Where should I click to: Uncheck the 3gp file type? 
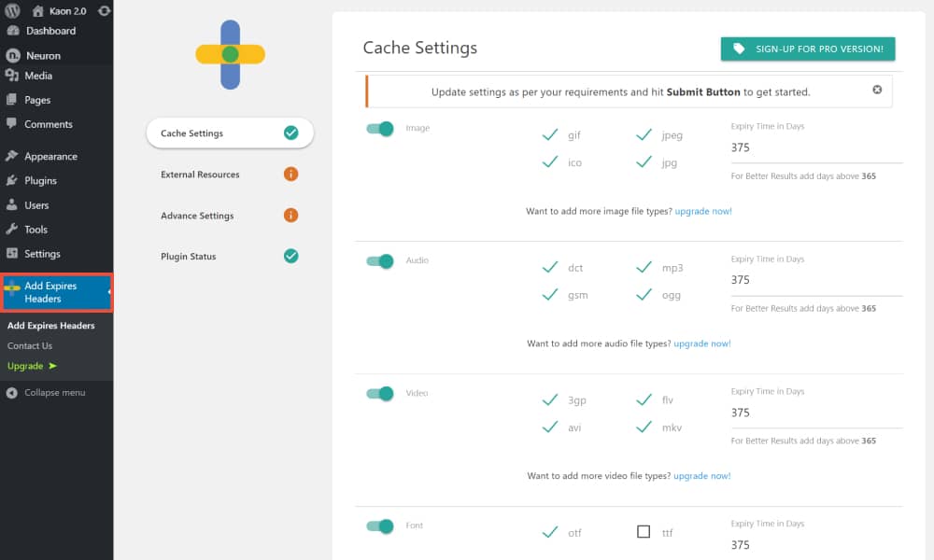[x=550, y=399]
